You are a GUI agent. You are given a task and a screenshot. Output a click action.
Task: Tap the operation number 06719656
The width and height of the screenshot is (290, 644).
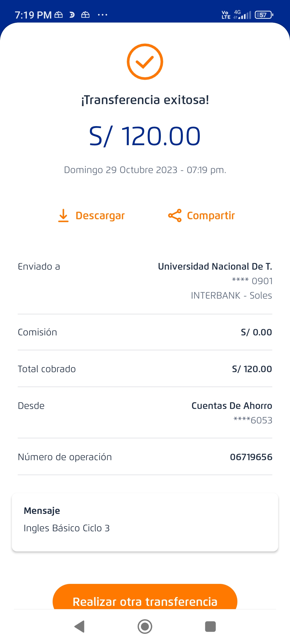coord(251,457)
